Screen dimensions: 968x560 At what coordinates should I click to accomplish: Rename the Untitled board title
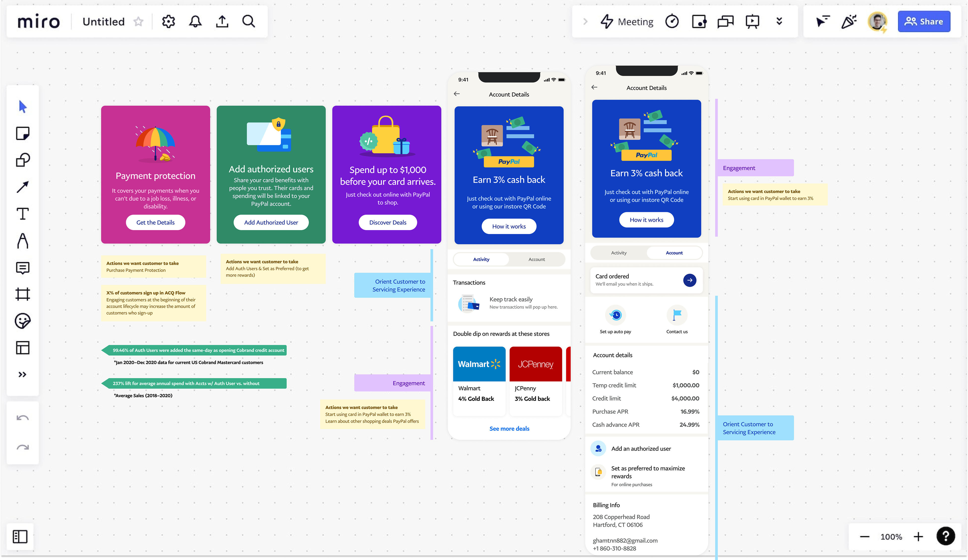[x=103, y=21]
